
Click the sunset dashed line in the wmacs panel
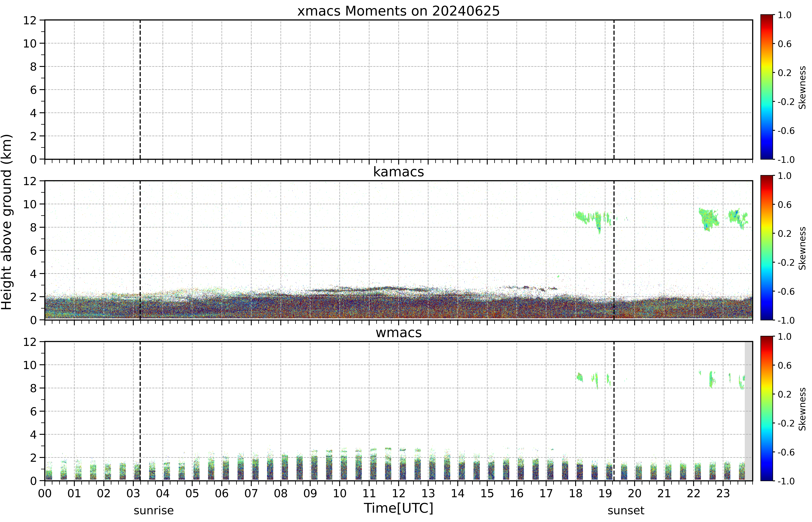pyautogui.click(x=614, y=411)
